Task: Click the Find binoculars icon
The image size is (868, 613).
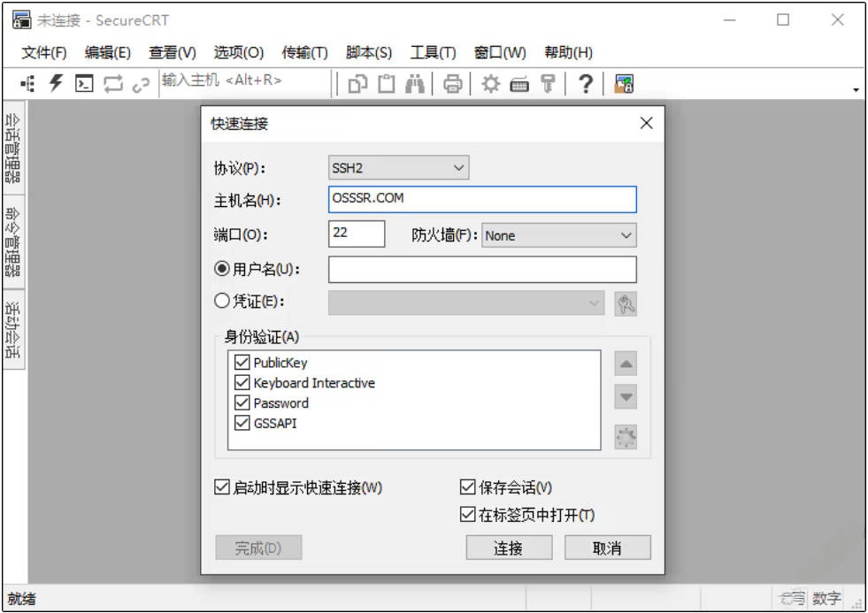Action: [x=415, y=84]
